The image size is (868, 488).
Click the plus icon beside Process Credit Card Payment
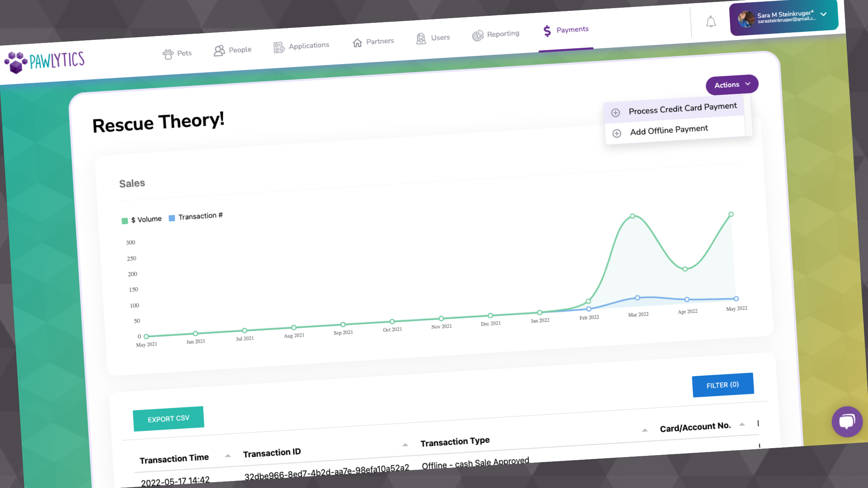click(x=615, y=113)
